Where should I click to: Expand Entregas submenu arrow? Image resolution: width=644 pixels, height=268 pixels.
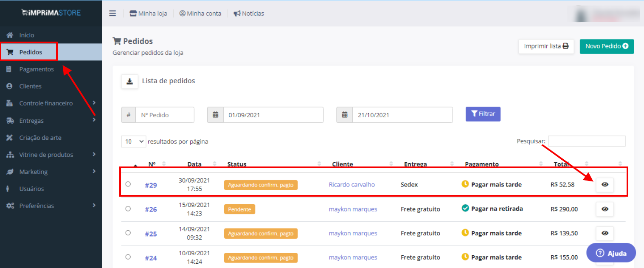tap(94, 120)
